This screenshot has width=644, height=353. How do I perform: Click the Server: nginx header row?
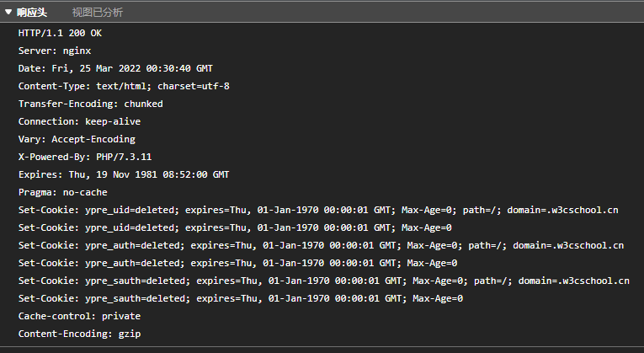(55, 51)
